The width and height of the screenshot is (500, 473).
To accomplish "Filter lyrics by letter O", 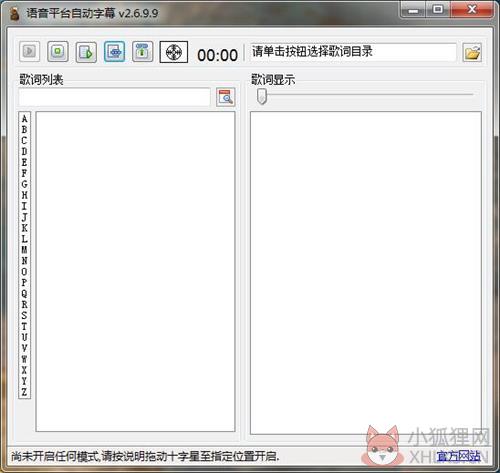I will (24, 271).
